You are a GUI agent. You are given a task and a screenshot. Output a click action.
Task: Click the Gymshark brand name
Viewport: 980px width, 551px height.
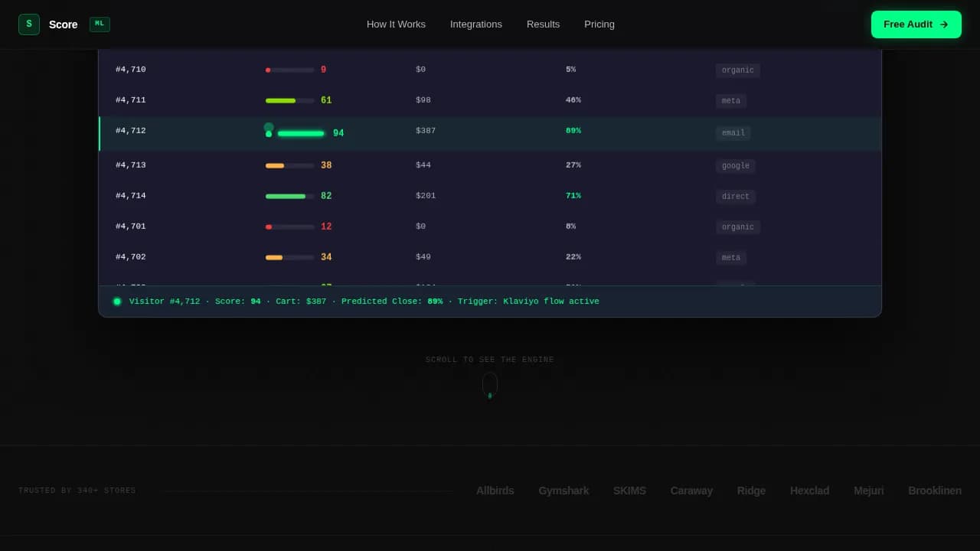(x=563, y=491)
